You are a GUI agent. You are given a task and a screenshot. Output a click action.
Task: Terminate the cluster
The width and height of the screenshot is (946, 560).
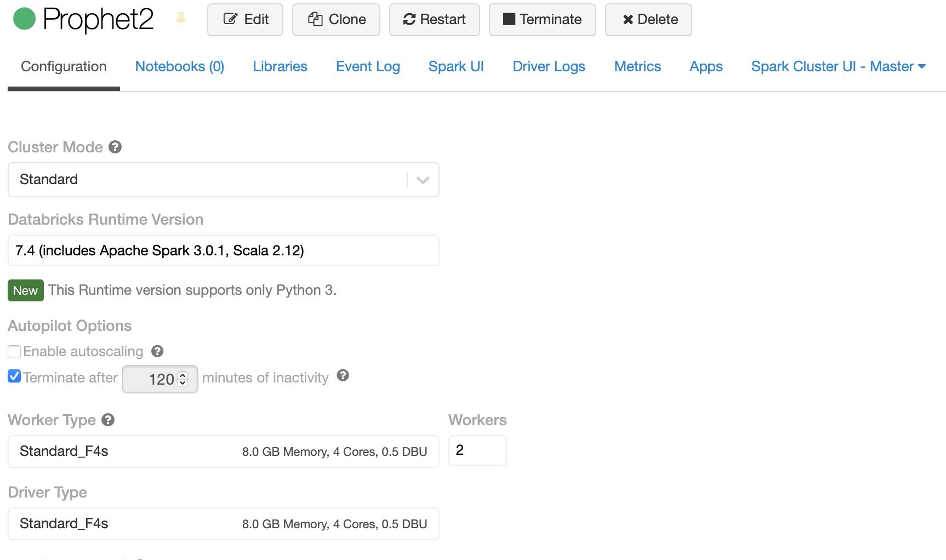click(x=542, y=20)
